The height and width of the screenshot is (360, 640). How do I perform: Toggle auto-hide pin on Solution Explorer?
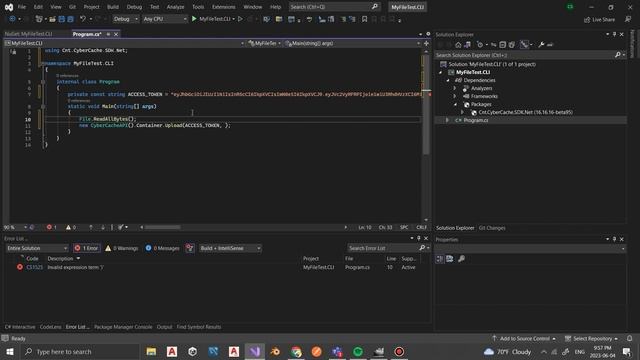click(614, 34)
